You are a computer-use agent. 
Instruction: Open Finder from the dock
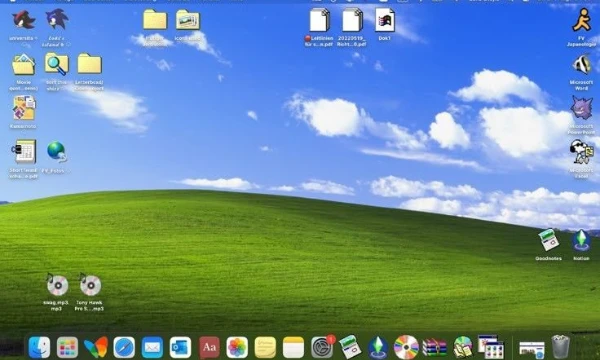pos(39,347)
